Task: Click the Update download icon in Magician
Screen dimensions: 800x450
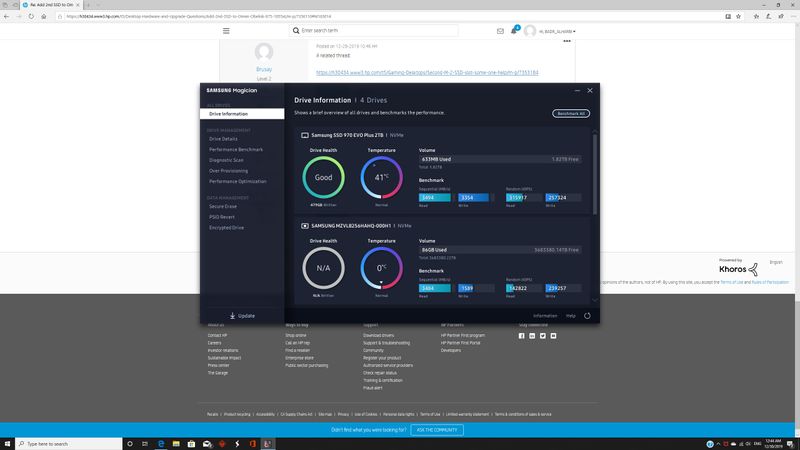Action: [232, 316]
